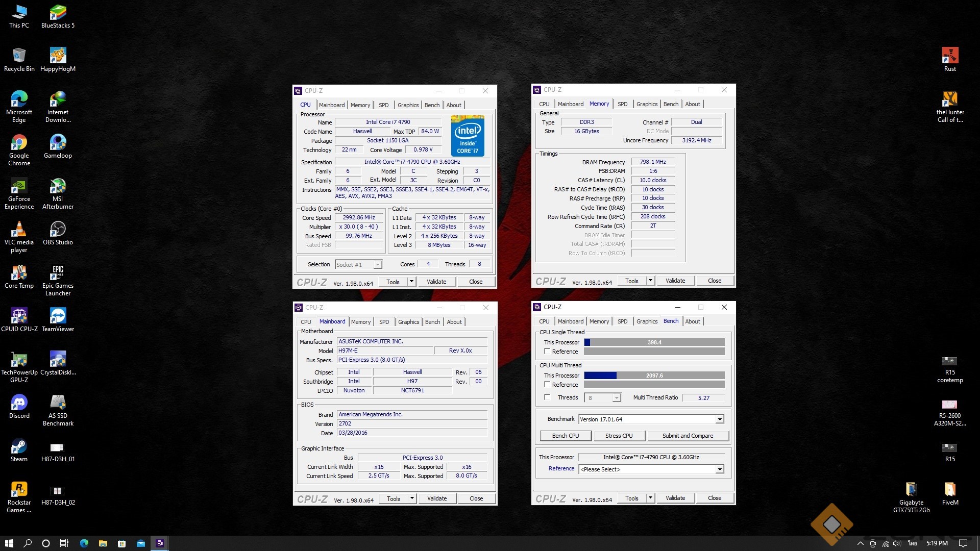The width and height of the screenshot is (980, 551).
Task: Open CrystalDiskInfo from the desktop
Action: [58, 360]
